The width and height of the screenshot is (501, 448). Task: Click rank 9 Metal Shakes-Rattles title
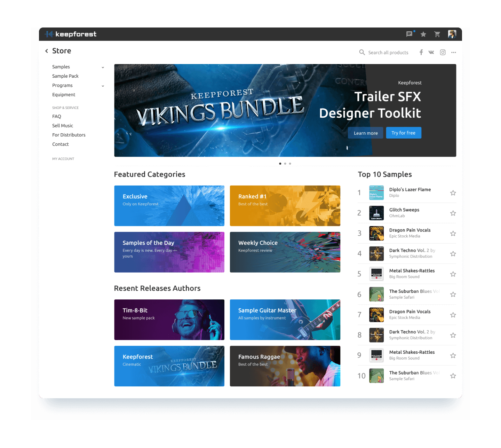pos(412,352)
